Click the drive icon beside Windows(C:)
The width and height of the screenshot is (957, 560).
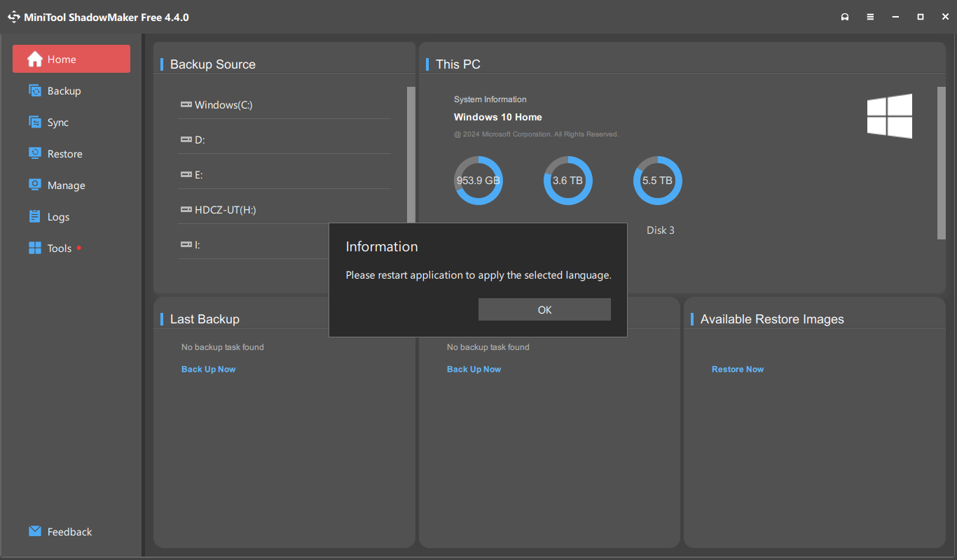[x=186, y=104]
